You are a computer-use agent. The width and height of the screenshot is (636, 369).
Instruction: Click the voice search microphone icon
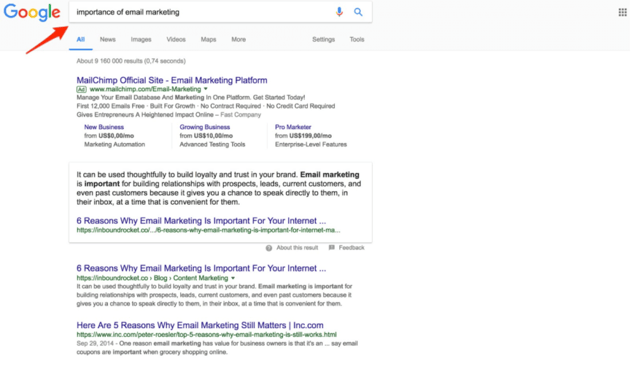[x=339, y=12]
